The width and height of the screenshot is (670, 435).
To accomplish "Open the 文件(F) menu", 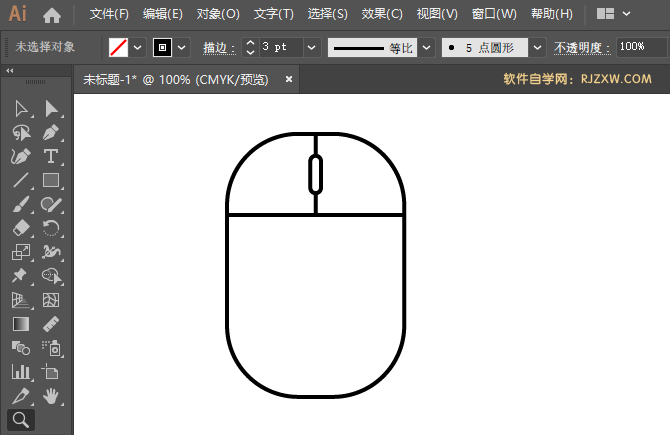I will coord(109,15).
